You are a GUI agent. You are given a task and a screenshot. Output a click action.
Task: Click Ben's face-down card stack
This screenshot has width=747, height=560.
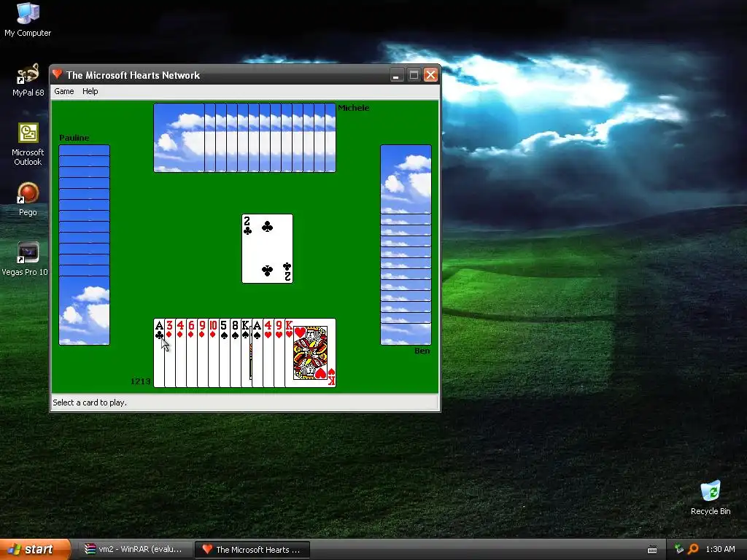tap(406, 245)
